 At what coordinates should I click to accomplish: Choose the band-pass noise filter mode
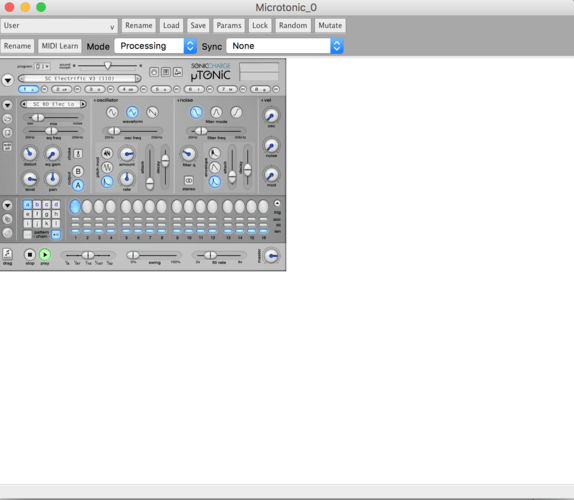coord(216,112)
